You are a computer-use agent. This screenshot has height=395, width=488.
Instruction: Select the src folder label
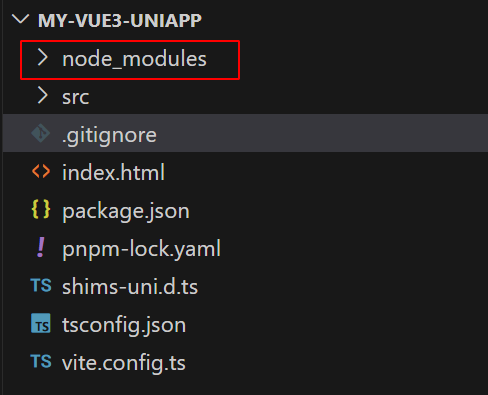coord(76,98)
